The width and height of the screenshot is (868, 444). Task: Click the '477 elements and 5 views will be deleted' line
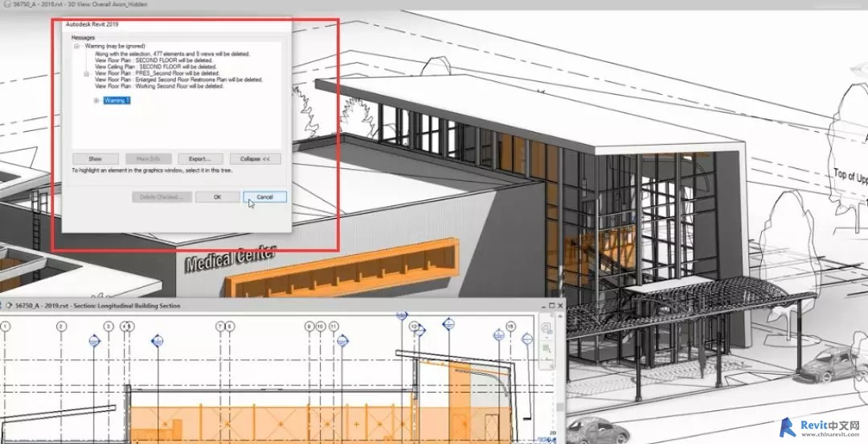tap(173, 54)
